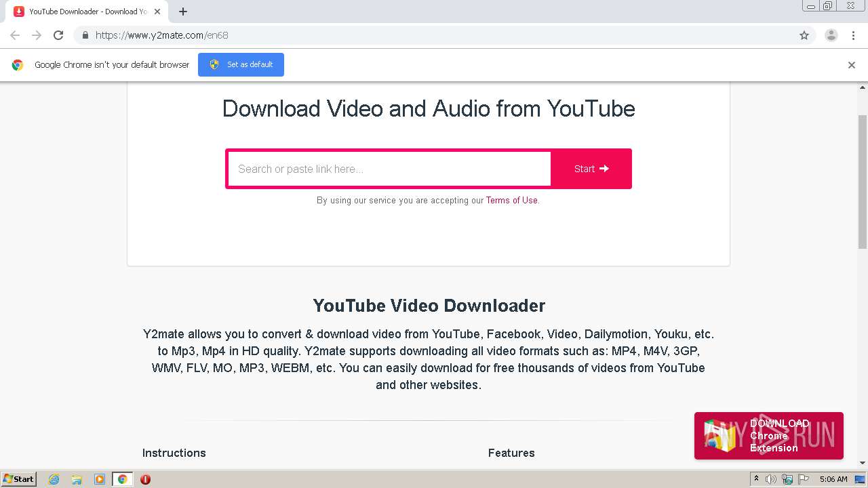Minimize the Chrome window
868x488 pixels.
coord(811,6)
